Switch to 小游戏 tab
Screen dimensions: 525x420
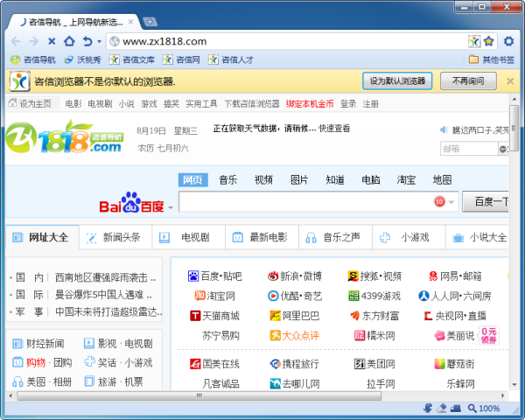tap(409, 237)
